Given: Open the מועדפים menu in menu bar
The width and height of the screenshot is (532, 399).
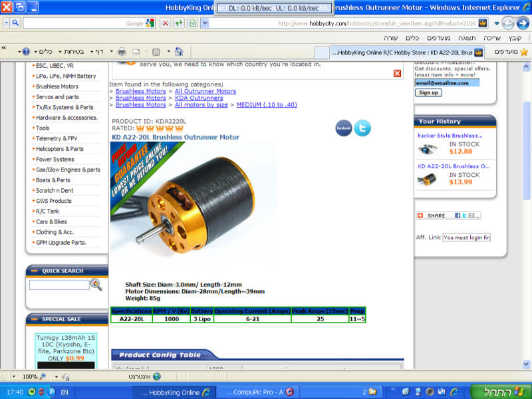Looking at the screenshot, I should click(x=439, y=38).
